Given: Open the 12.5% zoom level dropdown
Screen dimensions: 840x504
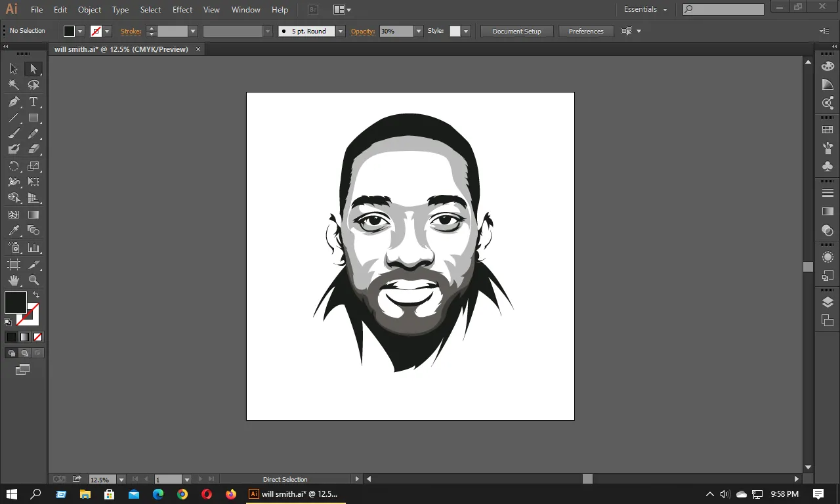Looking at the screenshot, I should pyautogui.click(x=121, y=480).
